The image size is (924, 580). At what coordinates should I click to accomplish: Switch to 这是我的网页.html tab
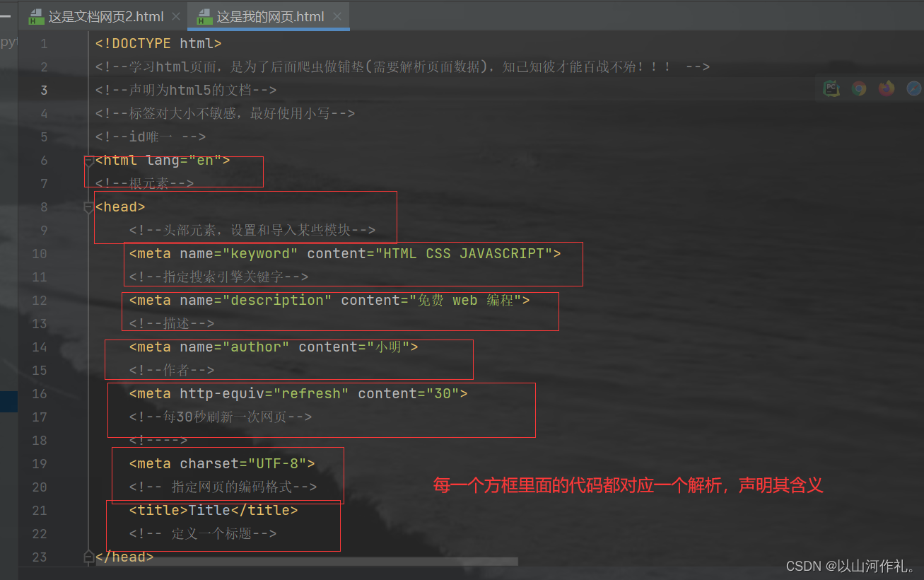pos(270,16)
